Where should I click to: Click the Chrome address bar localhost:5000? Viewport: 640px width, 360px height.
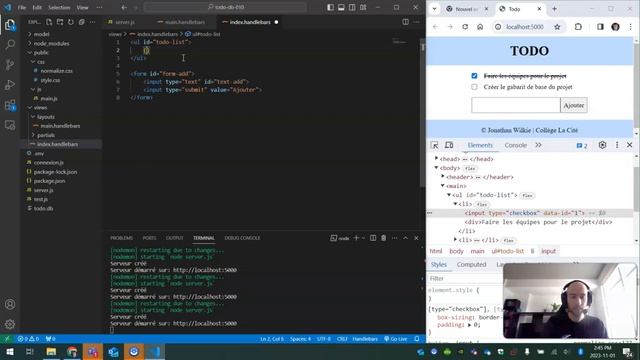[524, 27]
